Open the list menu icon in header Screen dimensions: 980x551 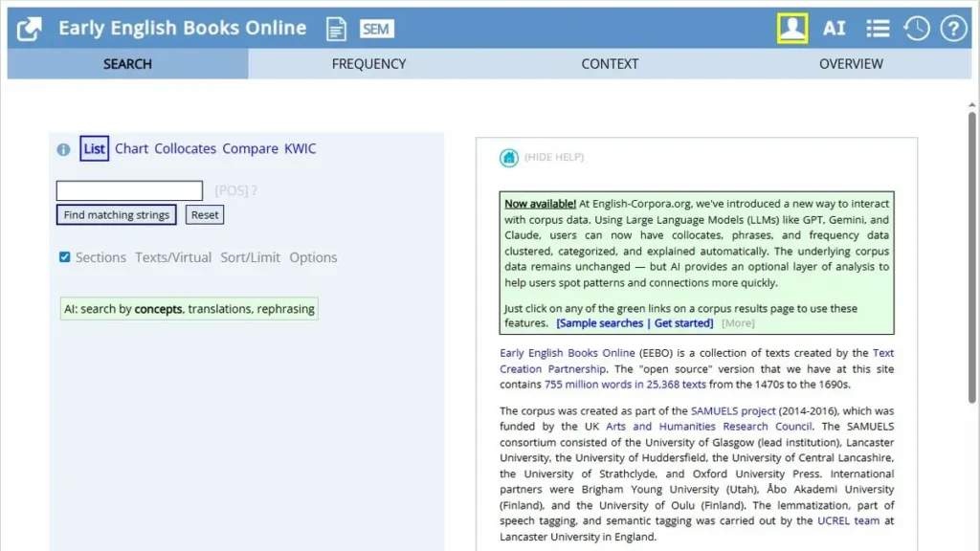878,29
